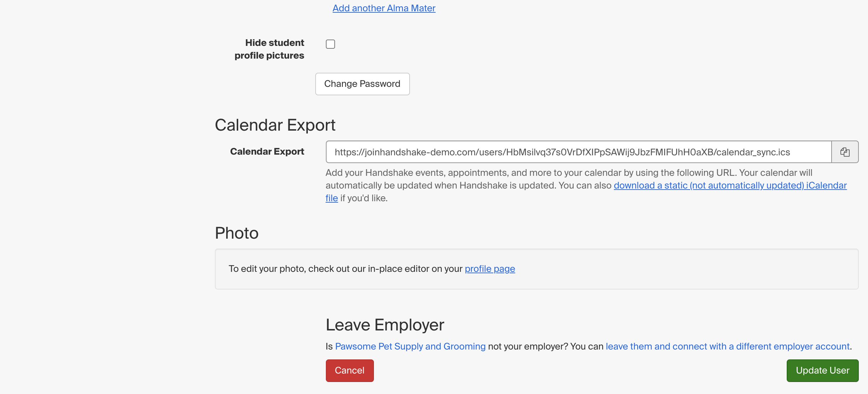Click Cancel to discard changes

click(349, 370)
